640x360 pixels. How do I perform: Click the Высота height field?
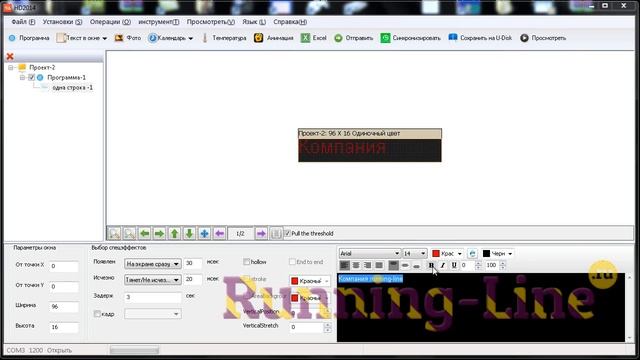(64, 327)
